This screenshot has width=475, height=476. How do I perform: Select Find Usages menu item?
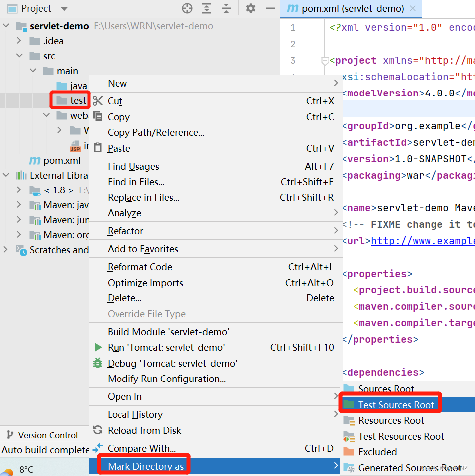tap(216, 166)
